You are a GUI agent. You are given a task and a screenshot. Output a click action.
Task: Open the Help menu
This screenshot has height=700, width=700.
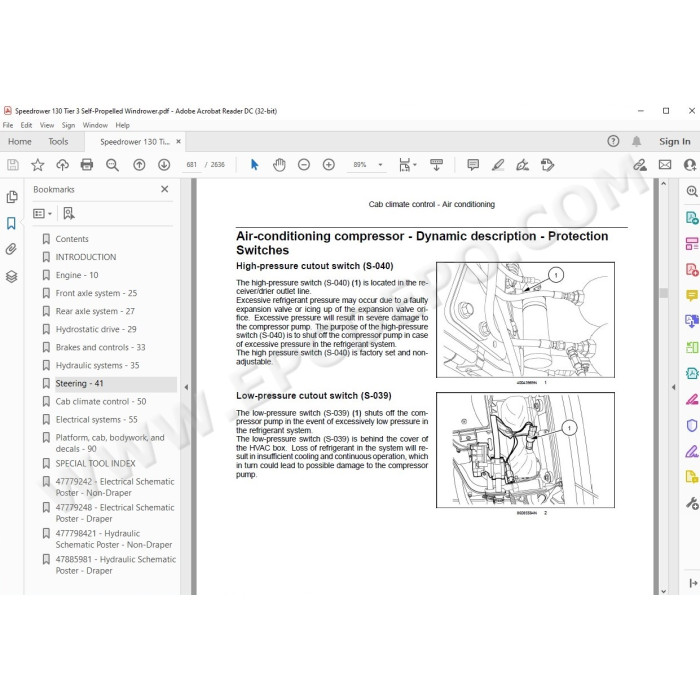click(122, 125)
